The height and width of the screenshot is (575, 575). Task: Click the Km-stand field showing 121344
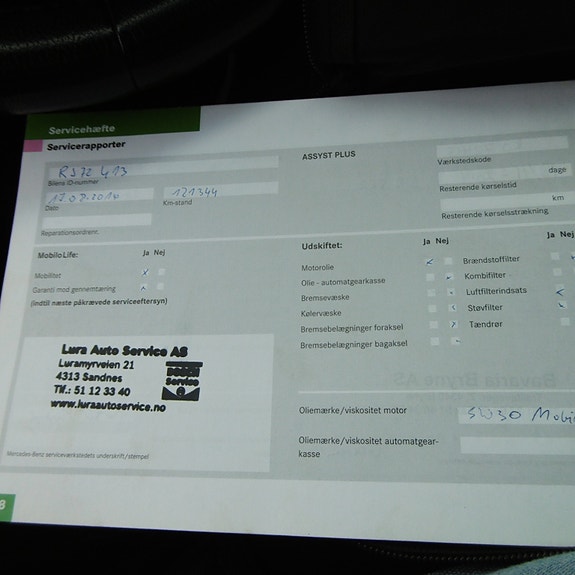[220, 191]
